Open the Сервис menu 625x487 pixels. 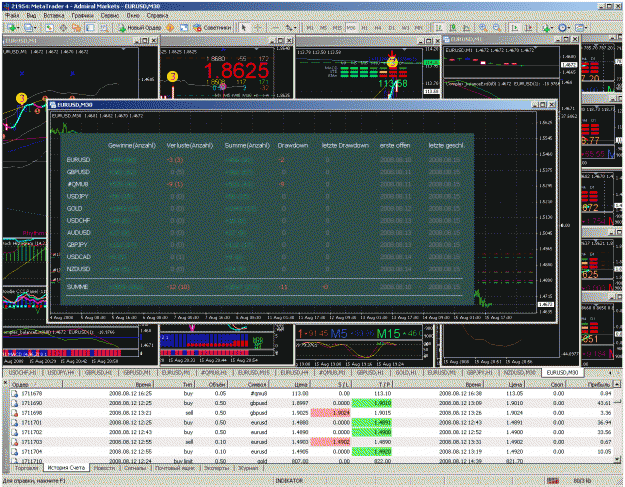(110, 15)
